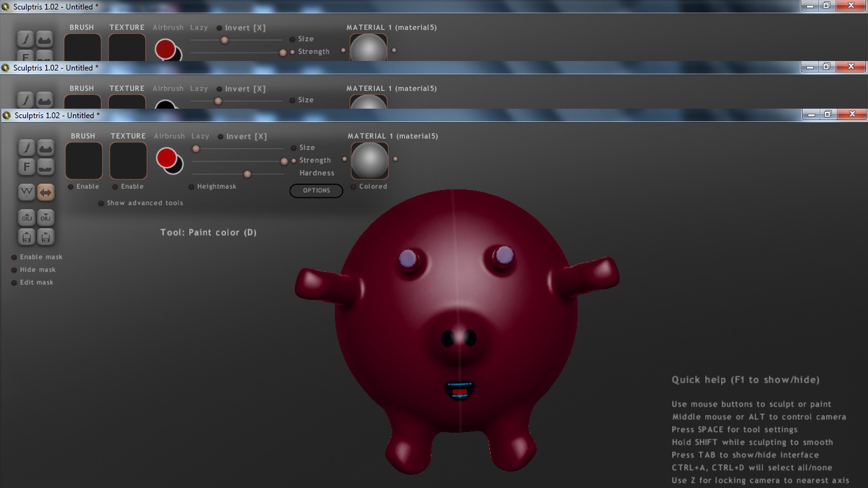The image size is (868, 488).
Task: Toggle the Strength pressure dot in front window
Action: (x=294, y=161)
